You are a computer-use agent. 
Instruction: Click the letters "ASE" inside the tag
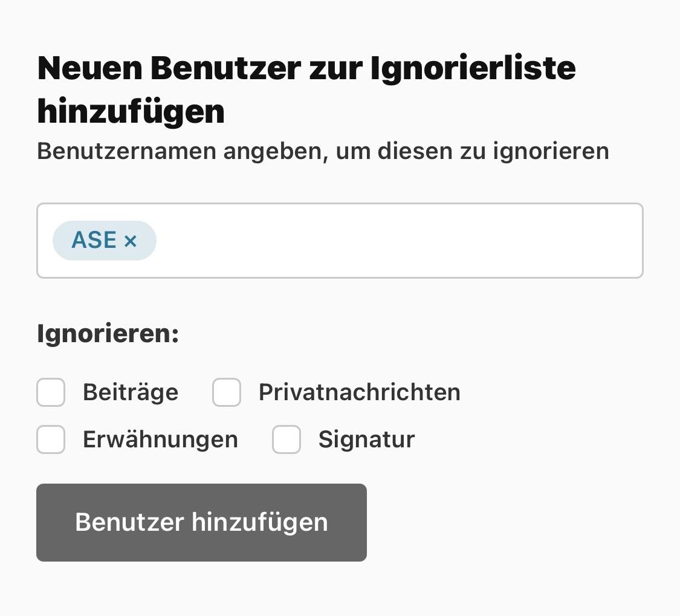tap(94, 241)
